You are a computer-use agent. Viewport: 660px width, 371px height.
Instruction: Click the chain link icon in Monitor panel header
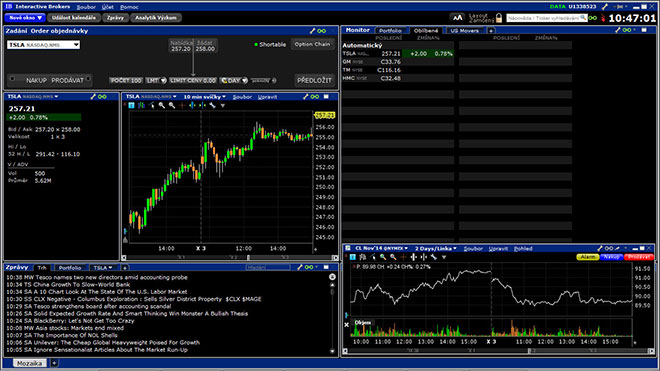click(627, 30)
